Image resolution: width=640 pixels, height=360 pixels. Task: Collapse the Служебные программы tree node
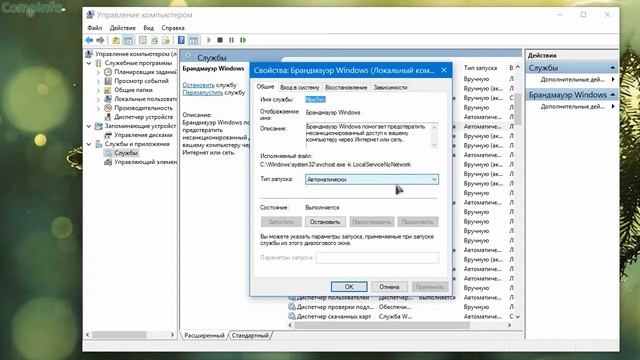pos(89,63)
